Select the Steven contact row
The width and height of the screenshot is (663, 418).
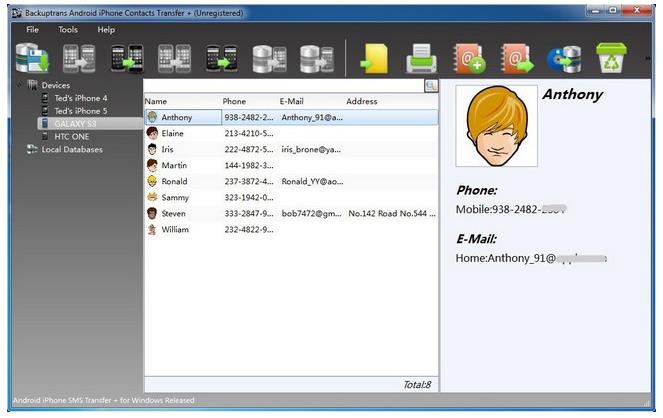173,213
